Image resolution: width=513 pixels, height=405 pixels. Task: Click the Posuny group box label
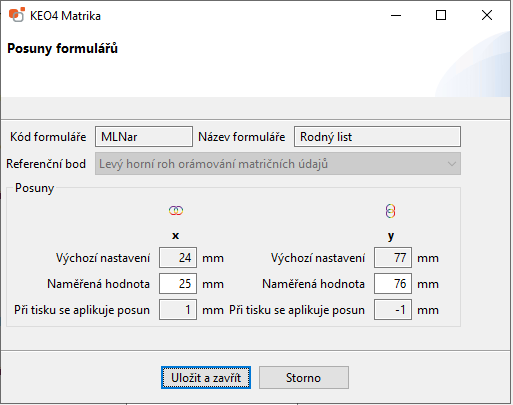click(x=35, y=188)
